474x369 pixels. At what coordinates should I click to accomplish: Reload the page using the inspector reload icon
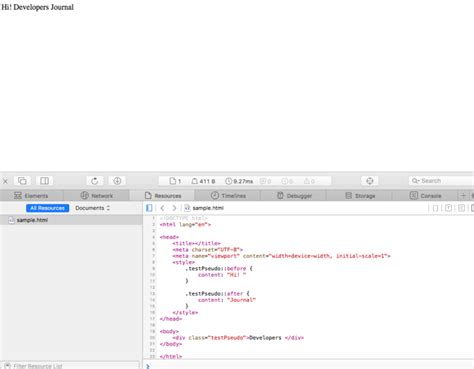(x=95, y=181)
